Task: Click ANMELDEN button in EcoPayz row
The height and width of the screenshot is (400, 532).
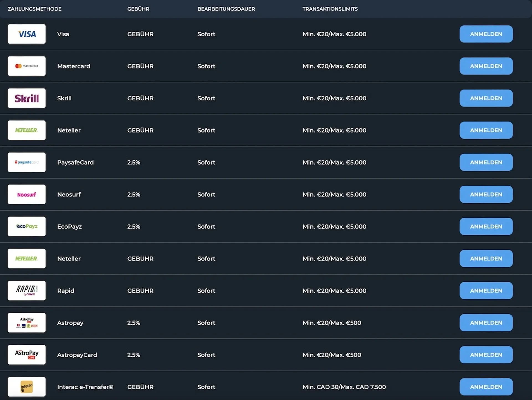Action: 486,226
